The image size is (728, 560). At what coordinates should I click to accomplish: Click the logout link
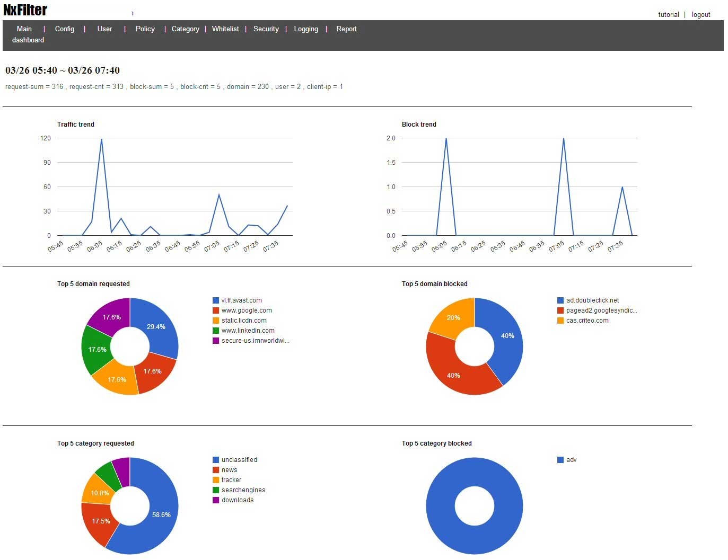click(x=700, y=15)
